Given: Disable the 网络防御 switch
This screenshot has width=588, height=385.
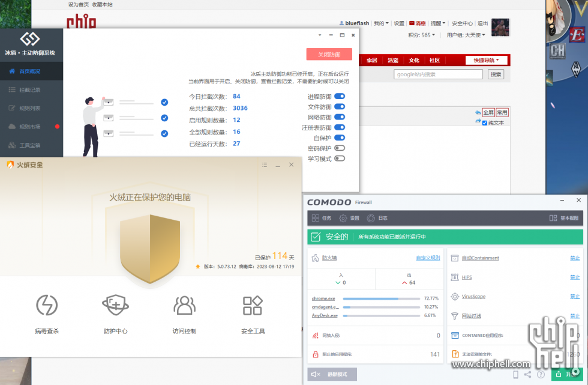Looking at the screenshot, I should pyautogui.click(x=340, y=117).
